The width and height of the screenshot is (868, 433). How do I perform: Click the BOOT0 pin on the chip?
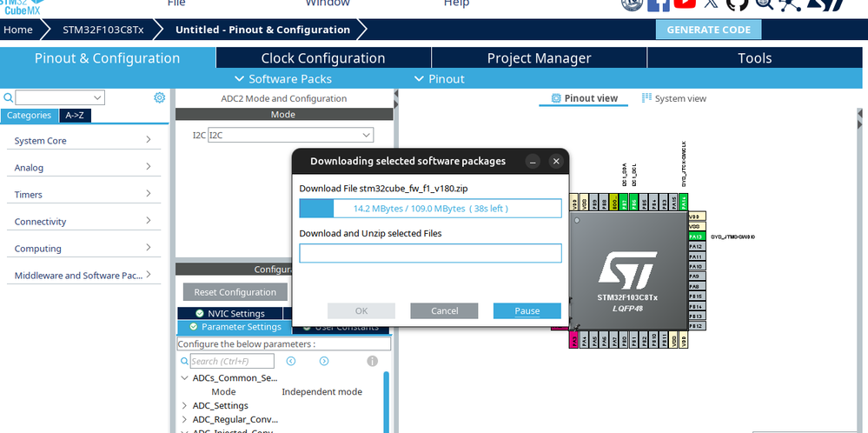point(613,202)
